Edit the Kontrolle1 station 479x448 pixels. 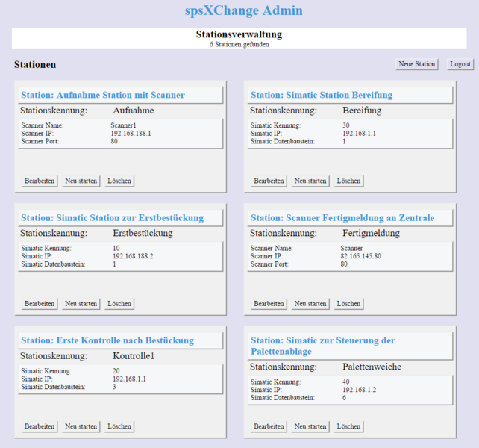pyautogui.click(x=40, y=426)
